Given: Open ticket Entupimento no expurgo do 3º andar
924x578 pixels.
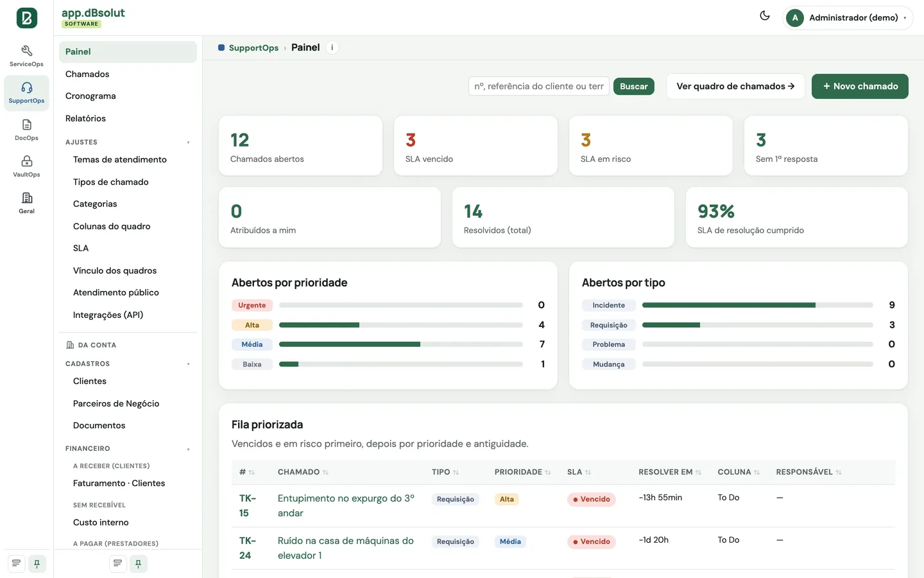Looking at the screenshot, I should (346, 505).
